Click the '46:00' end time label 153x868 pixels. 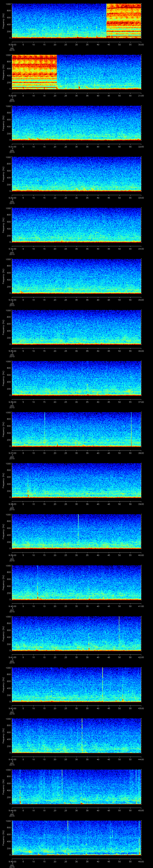[141, 861]
